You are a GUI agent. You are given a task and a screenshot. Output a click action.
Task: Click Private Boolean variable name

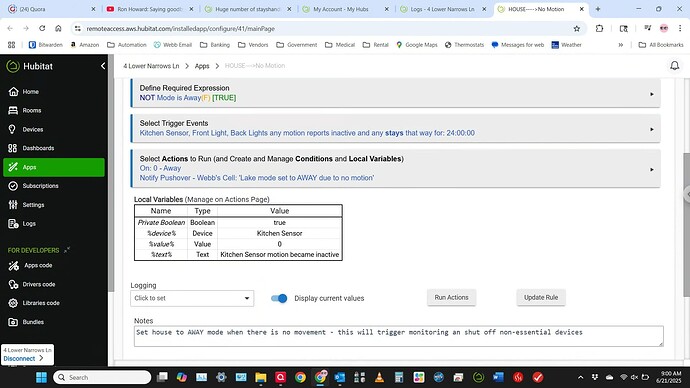[161, 223]
